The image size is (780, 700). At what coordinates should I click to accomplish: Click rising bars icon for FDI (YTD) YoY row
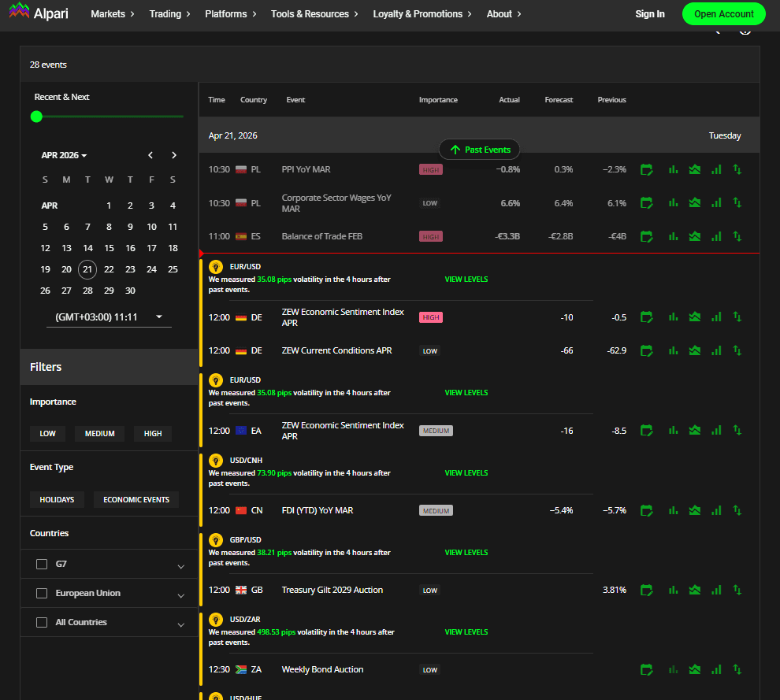pyautogui.click(x=715, y=510)
